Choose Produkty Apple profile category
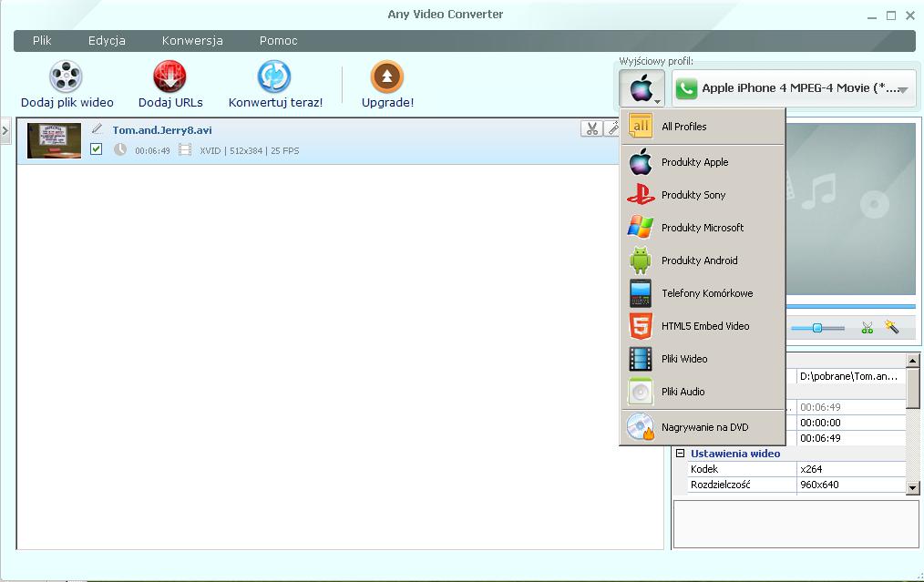 703,162
